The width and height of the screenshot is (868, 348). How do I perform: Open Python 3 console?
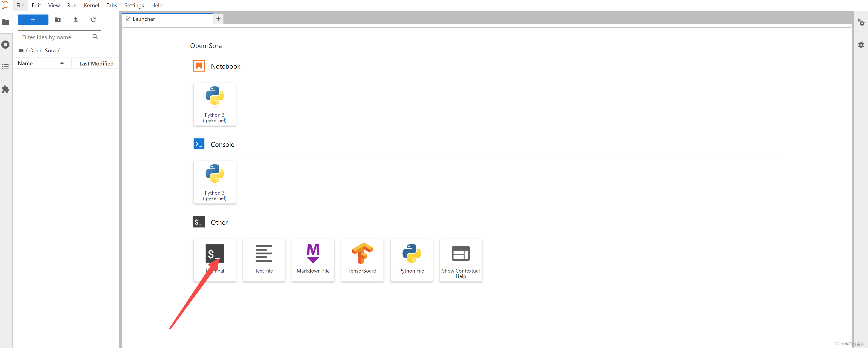tap(214, 182)
